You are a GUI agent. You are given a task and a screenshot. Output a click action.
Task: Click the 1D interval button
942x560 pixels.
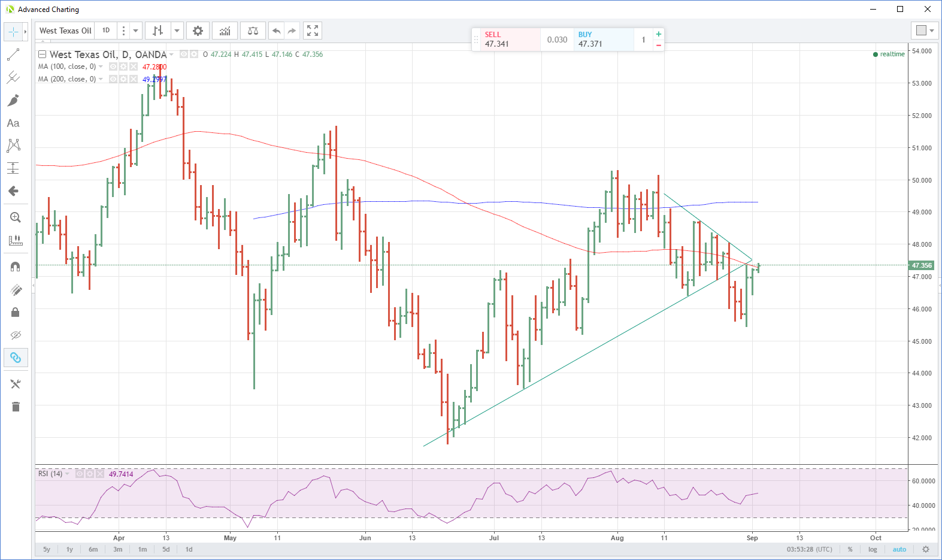(106, 31)
